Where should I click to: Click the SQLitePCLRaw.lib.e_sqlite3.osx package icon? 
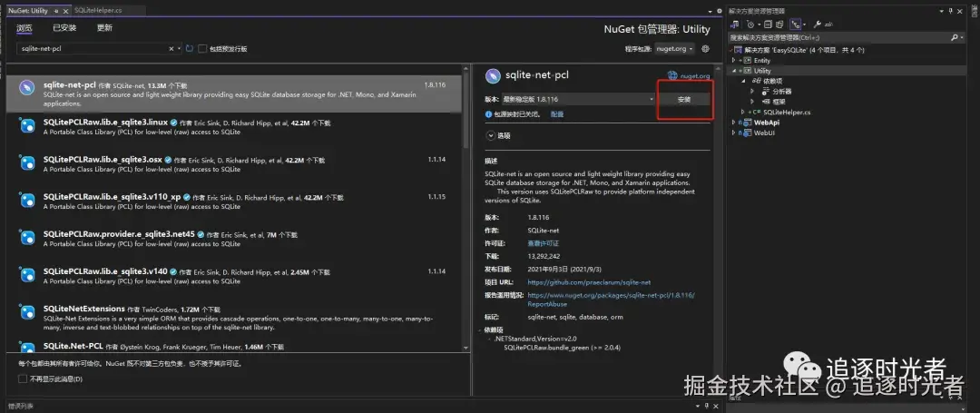(x=27, y=163)
